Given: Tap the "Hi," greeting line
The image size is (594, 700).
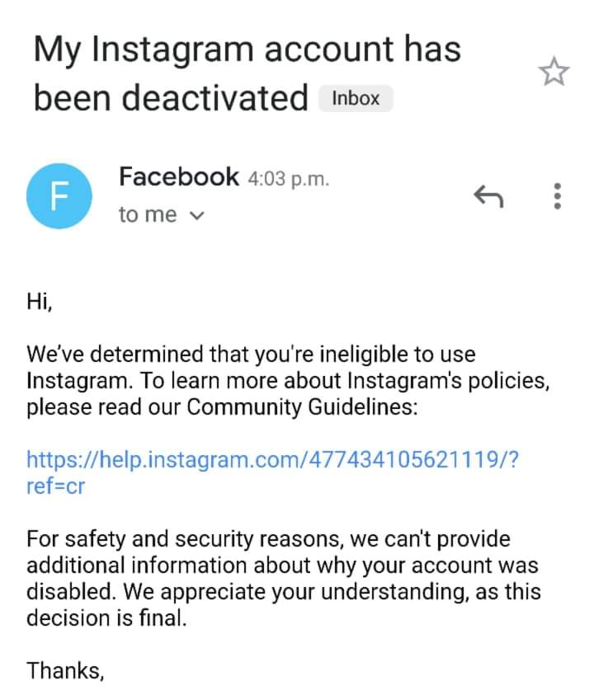Looking at the screenshot, I should (x=40, y=303).
